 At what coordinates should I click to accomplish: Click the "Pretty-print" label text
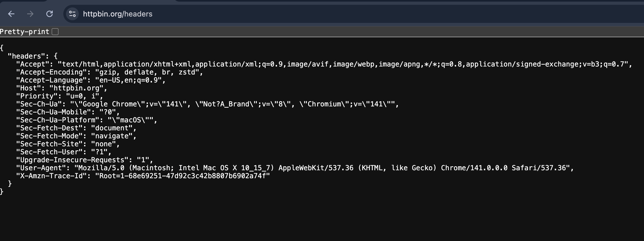point(24,32)
